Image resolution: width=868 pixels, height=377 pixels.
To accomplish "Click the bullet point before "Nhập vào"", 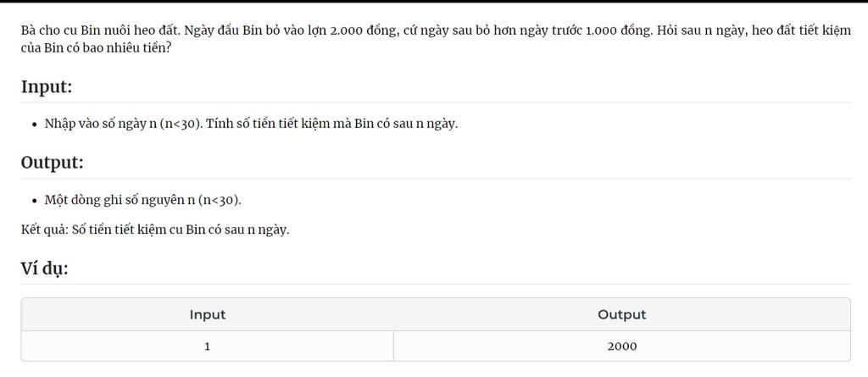I will 34,125.
